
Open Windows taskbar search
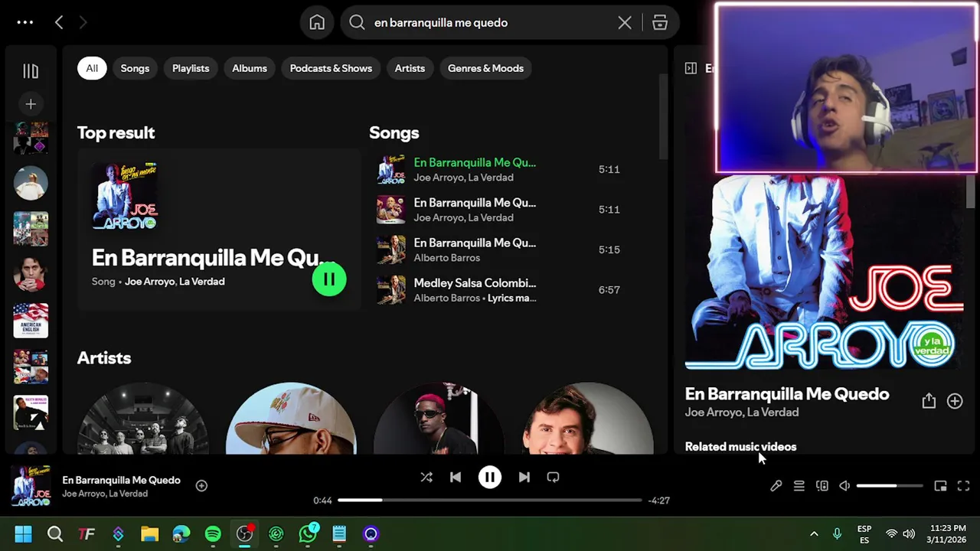(55, 533)
